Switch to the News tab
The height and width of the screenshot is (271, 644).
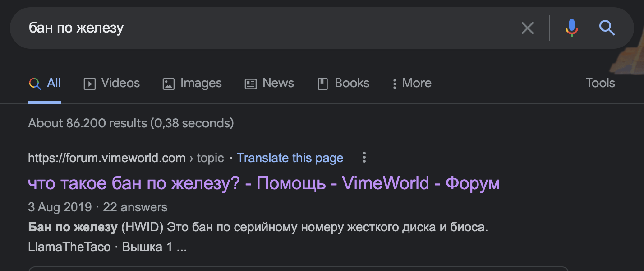click(x=269, y=83)
